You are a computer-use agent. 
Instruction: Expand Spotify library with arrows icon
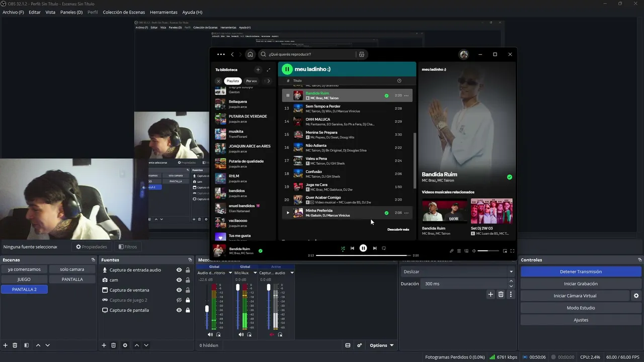(269, 70)
